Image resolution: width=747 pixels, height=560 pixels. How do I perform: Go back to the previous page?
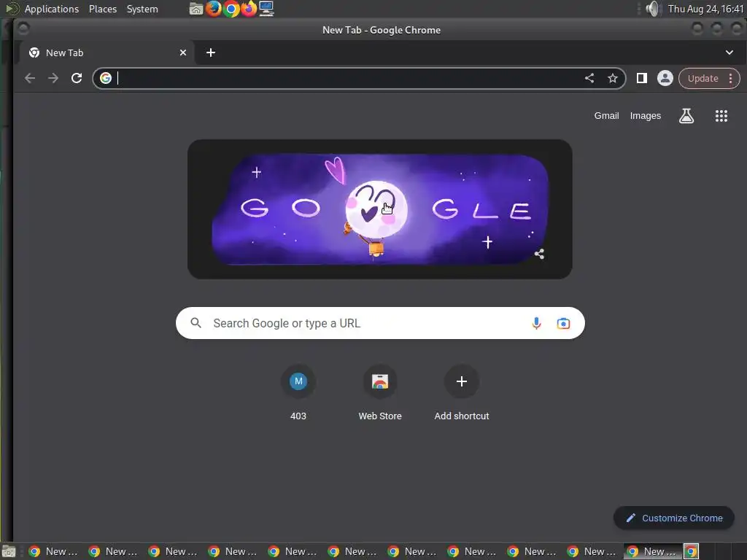coord(30,78)
